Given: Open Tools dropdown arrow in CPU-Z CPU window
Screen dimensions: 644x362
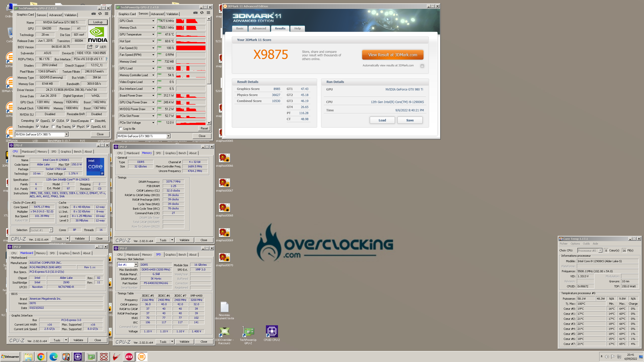Looking at the screenshot, I should coord(67,239).
